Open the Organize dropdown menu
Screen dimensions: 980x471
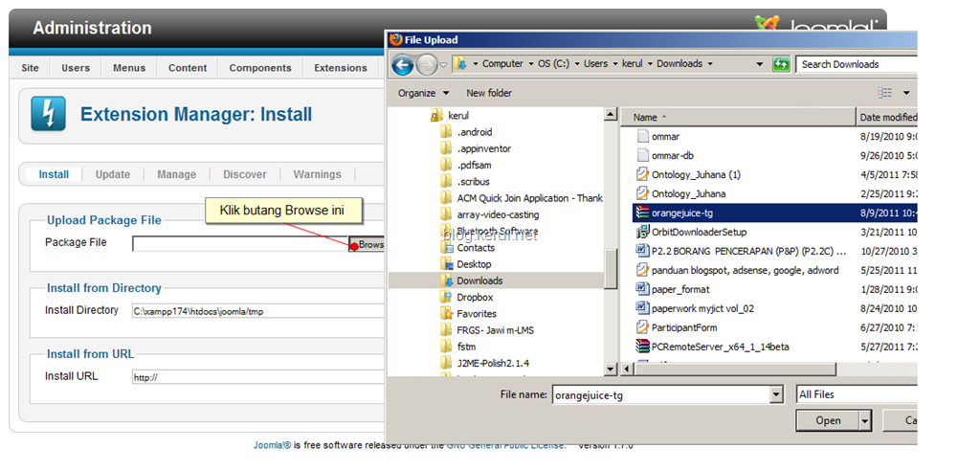[x=423, y=93]
